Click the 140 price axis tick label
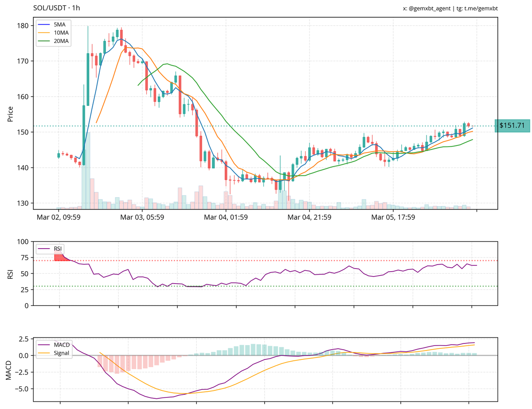 coord(24,167)
